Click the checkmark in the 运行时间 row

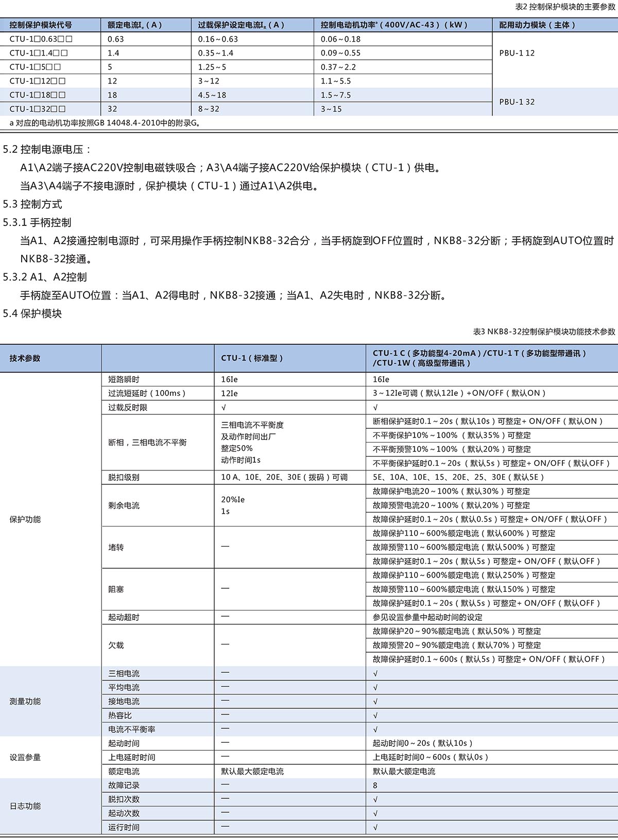[x=375, y=827]
